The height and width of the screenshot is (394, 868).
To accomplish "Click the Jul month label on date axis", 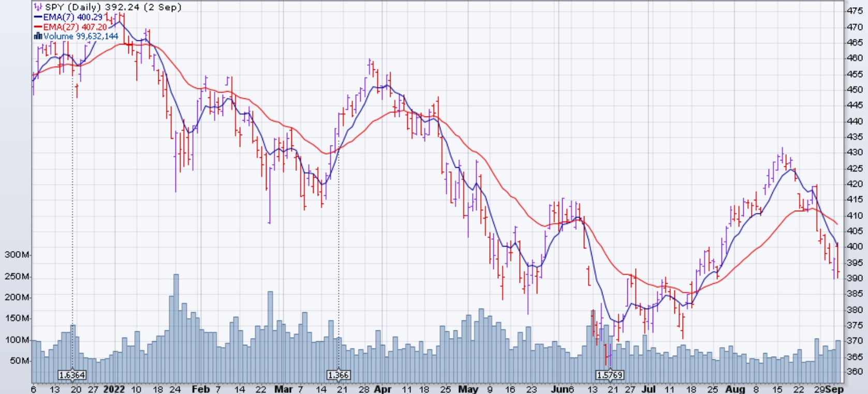I will (649, 389).
